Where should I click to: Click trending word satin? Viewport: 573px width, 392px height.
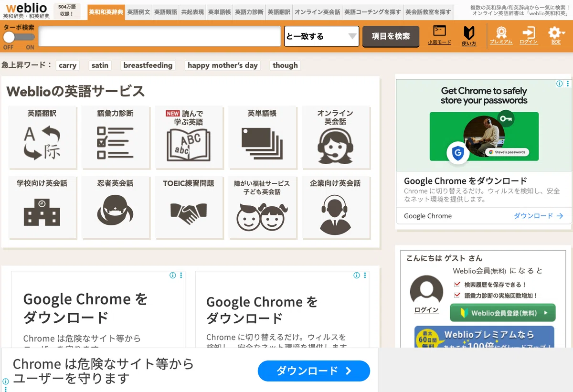click(100, 65)
